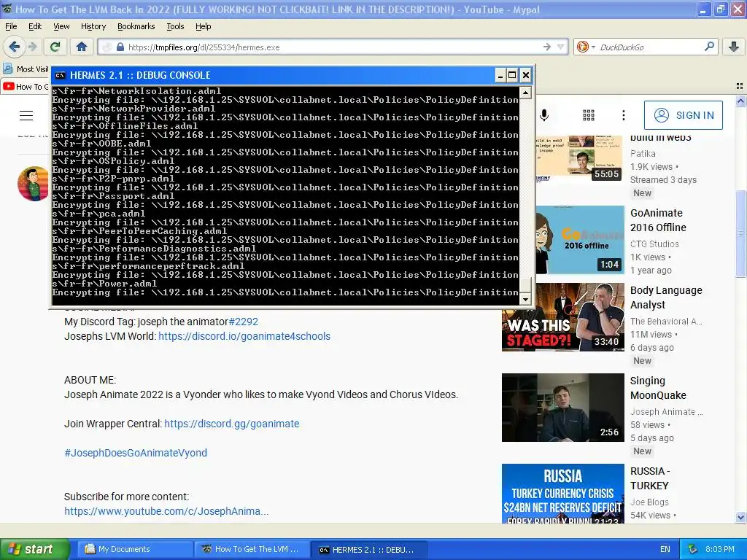
Task: Click the EN language indicator
Action: tap(665, 550)
